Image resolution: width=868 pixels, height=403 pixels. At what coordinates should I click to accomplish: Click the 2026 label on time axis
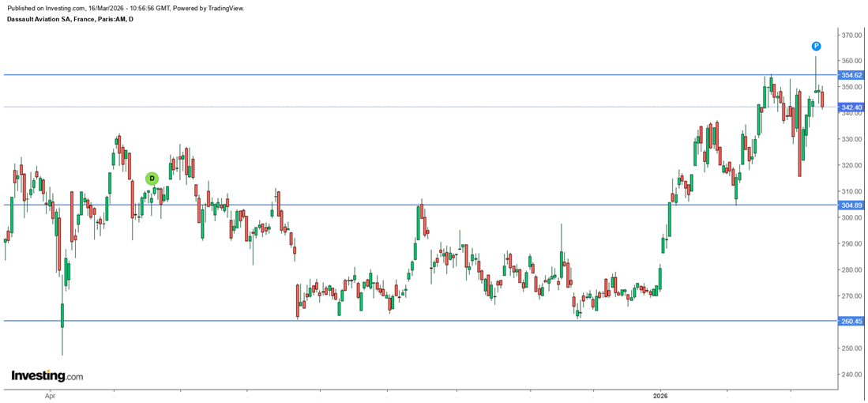660,394
